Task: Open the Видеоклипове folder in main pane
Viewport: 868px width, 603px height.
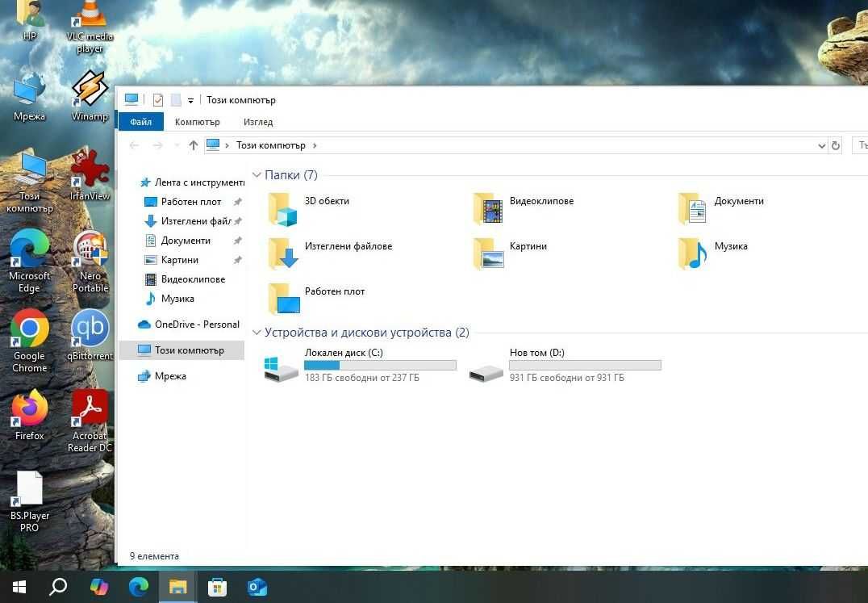Action: [x=524, y=209]
